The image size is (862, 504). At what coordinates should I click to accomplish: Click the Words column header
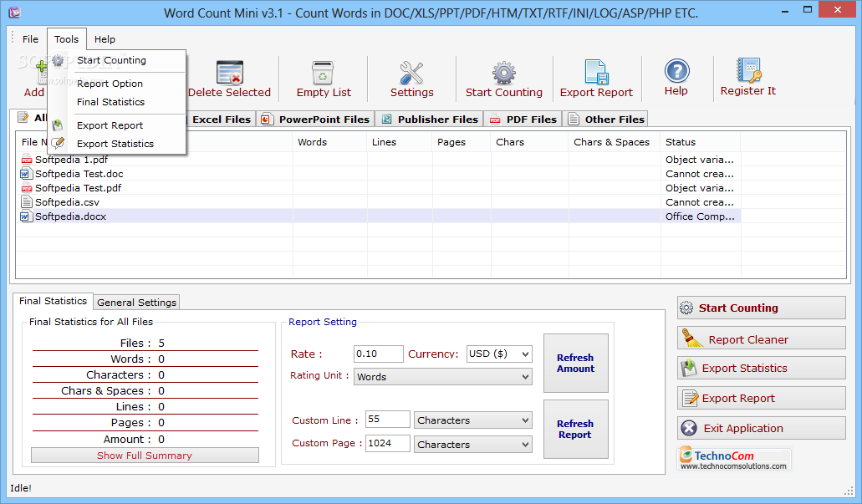pyautogui.click(x=329, y=142)
